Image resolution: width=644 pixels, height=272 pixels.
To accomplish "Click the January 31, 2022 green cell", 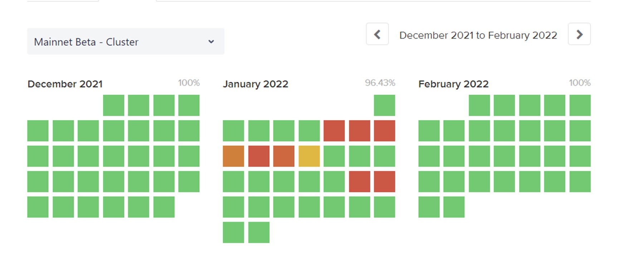I will pos(259,232).
